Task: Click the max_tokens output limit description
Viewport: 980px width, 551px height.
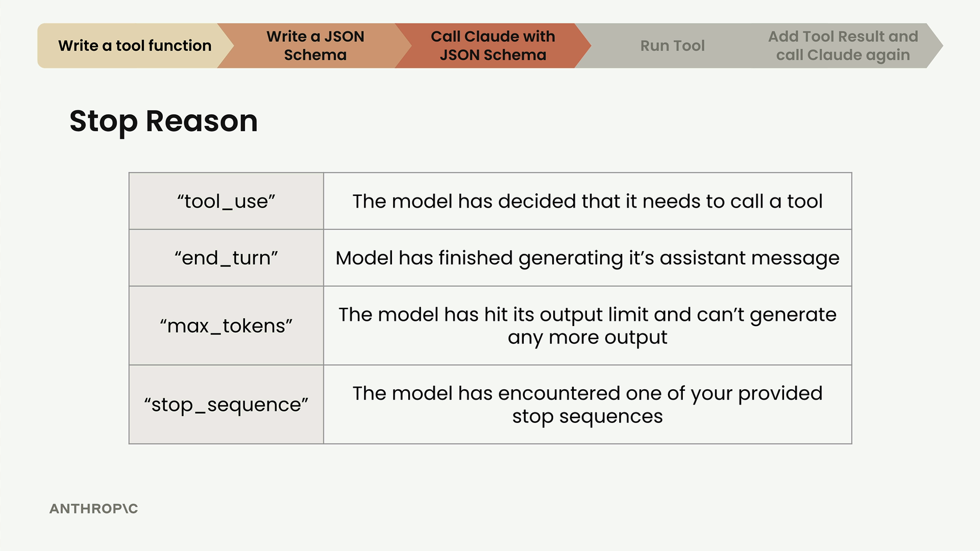Action: [x=587, y=325]
